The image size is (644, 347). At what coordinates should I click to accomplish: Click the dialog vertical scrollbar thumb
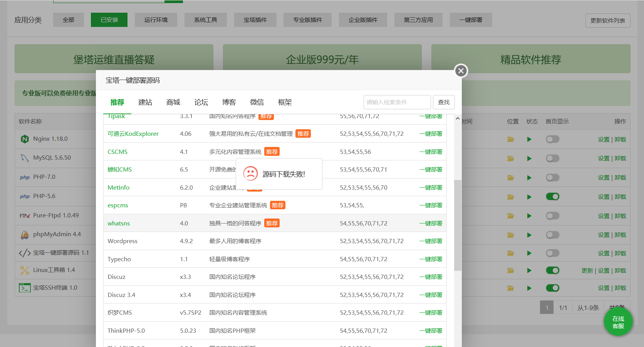coord(458,225)
